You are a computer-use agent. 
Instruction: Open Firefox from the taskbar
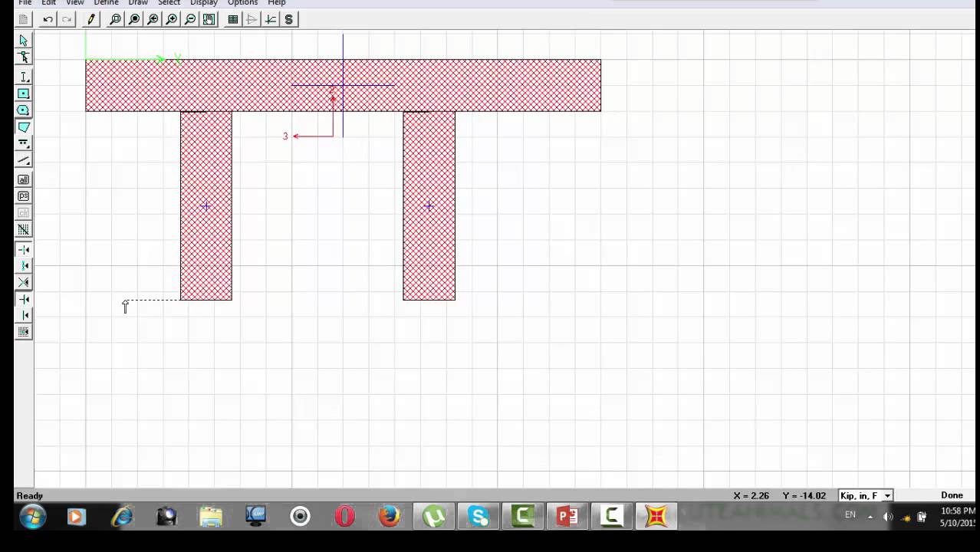(389, 517)
